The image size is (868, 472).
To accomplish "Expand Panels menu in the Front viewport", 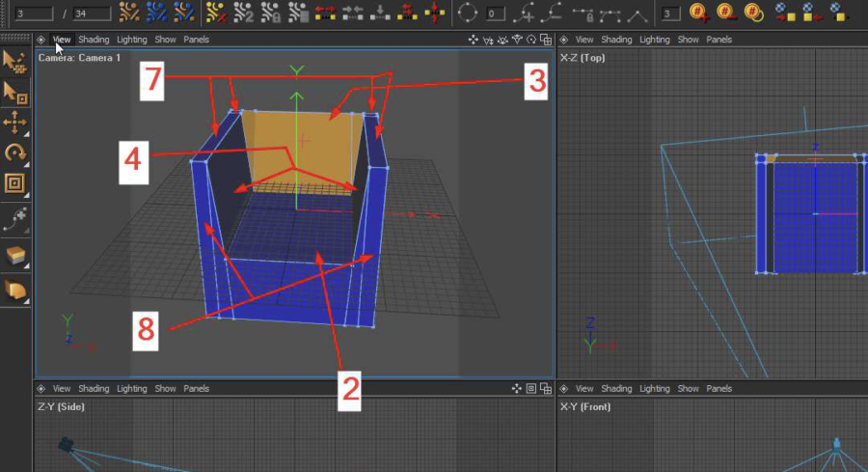I will coord(719,389).
